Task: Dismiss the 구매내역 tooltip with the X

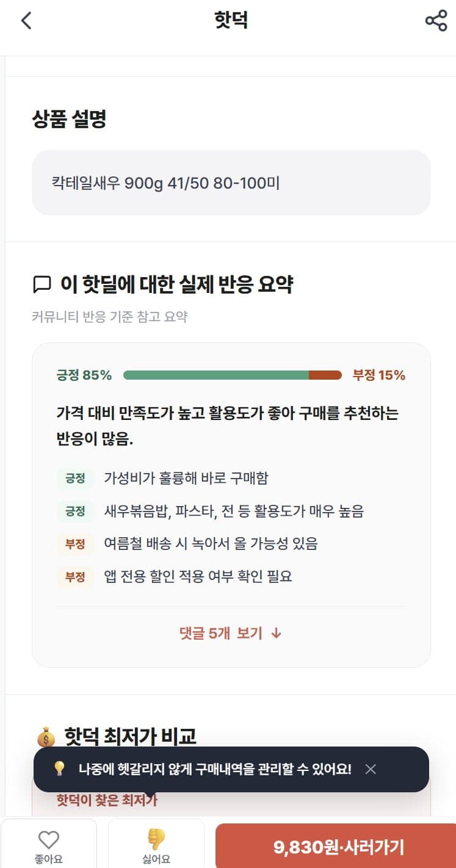Action: tap(371, 769)
